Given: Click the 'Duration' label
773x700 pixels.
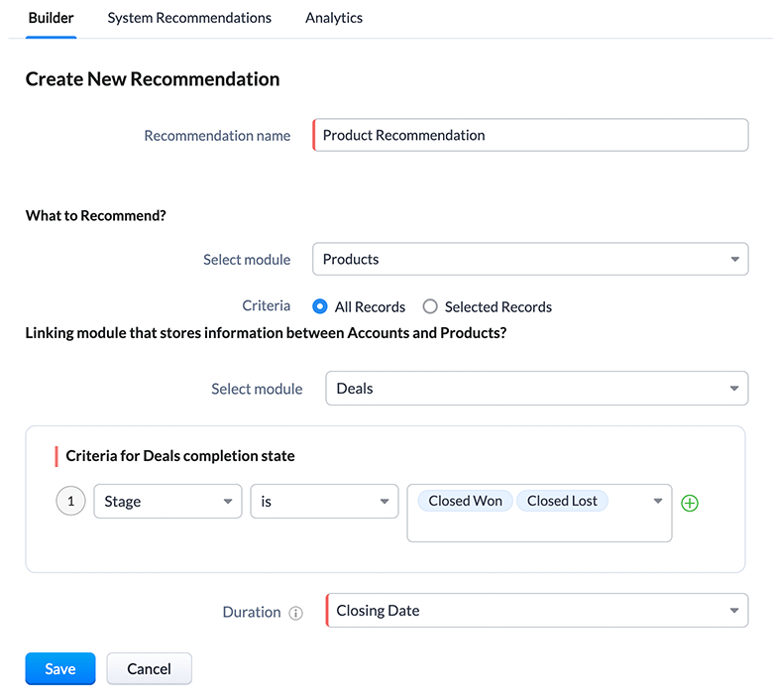Looking at the screenshot, I should (252, 612).
